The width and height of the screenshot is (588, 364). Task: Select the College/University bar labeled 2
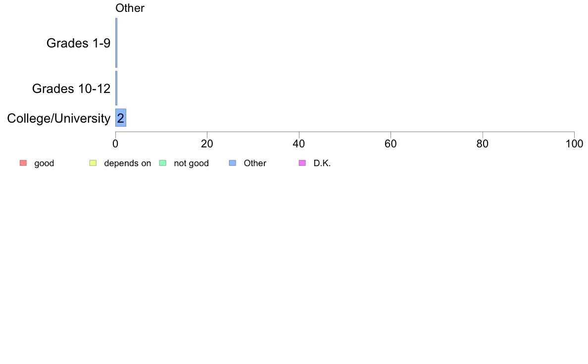pos(121,118)
